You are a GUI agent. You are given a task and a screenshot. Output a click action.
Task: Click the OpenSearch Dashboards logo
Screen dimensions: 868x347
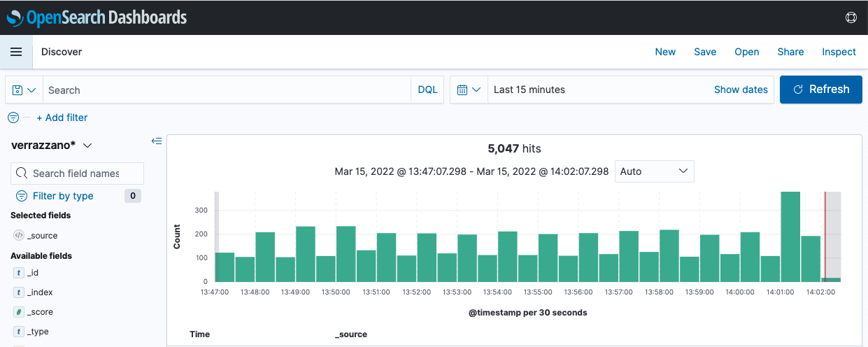tap(97, 17)
